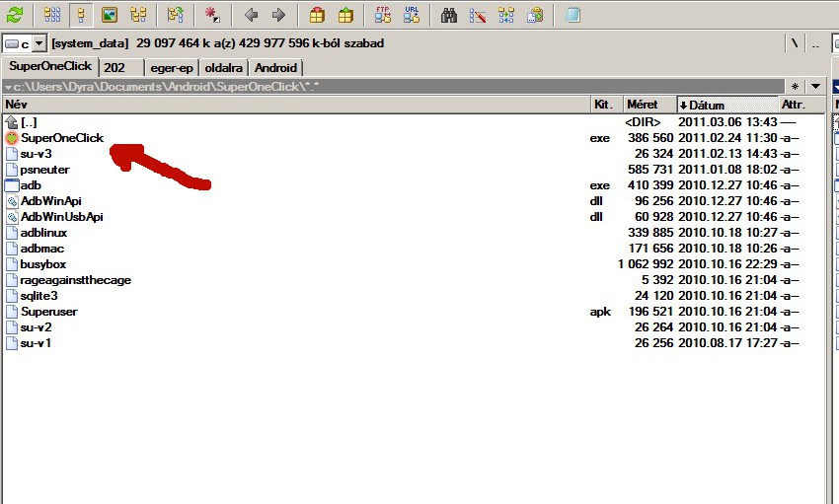Switch to the 202 tab
839x504 pixels.
[x=121, y=68]
